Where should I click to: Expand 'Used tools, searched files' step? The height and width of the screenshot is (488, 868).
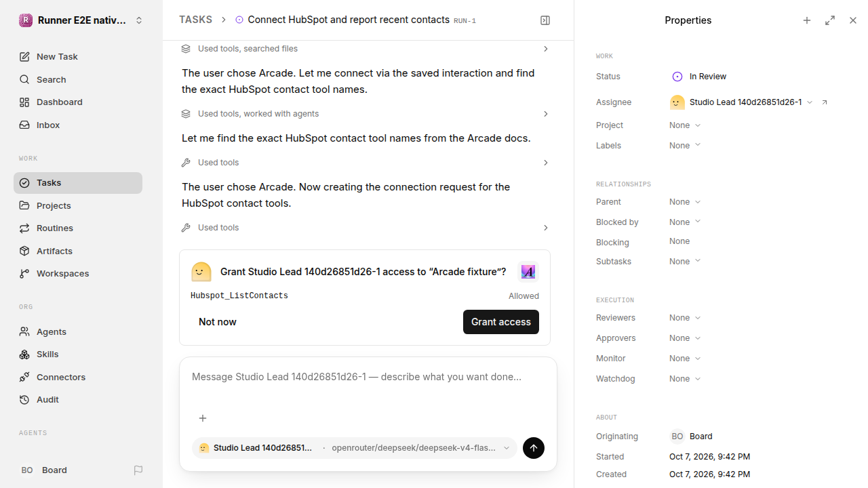(x=365, y=49)
